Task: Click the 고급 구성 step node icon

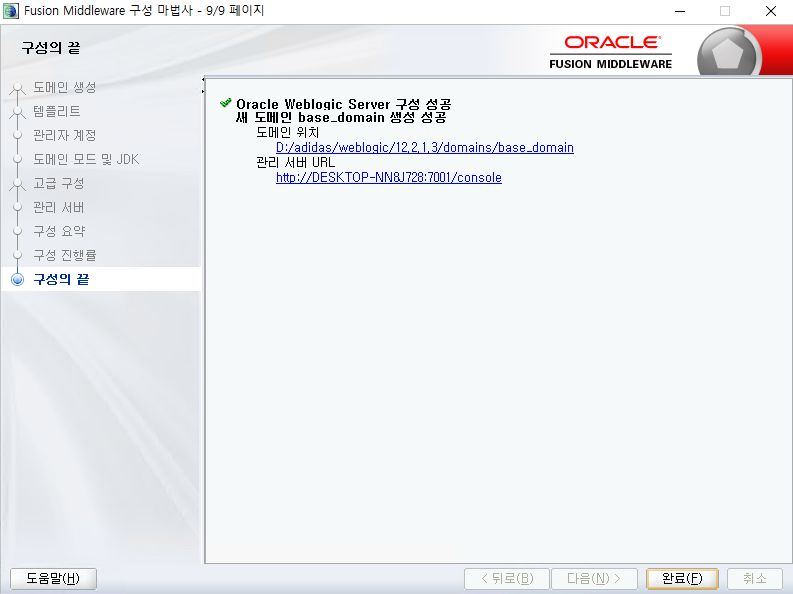Action: [x=18, y=185]
